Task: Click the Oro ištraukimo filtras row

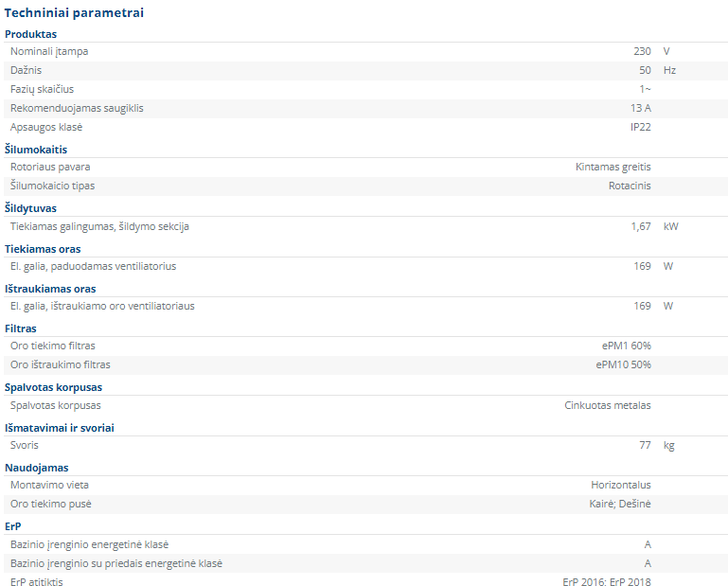Action: click(x=365, y=365)
